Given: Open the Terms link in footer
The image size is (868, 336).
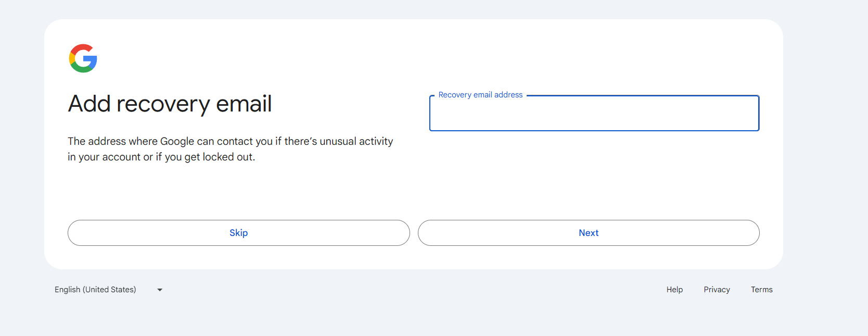Looking at the screenshot, I should point(761,290).
